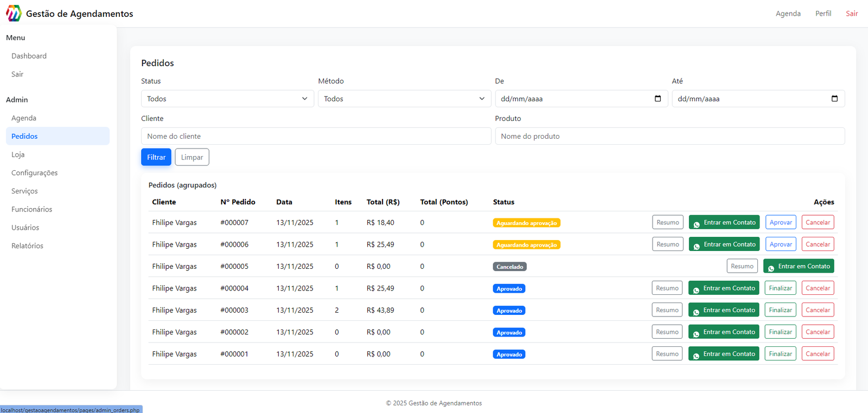Image resolution: width=868 pixels, height=413 pixels.
Task: Click WhatsApp contact button for order #000005
Action: (x=798, y=266)
